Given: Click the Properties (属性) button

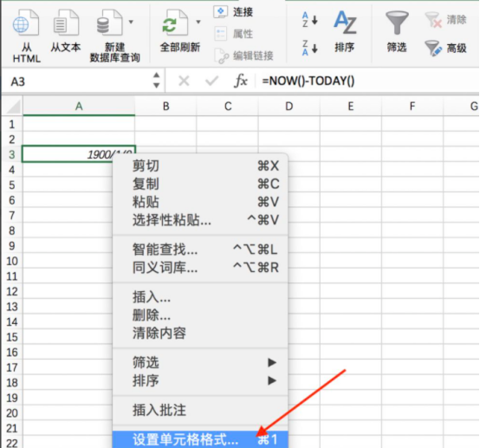Looking at the screenshot, I should click(x=233, y=34).
